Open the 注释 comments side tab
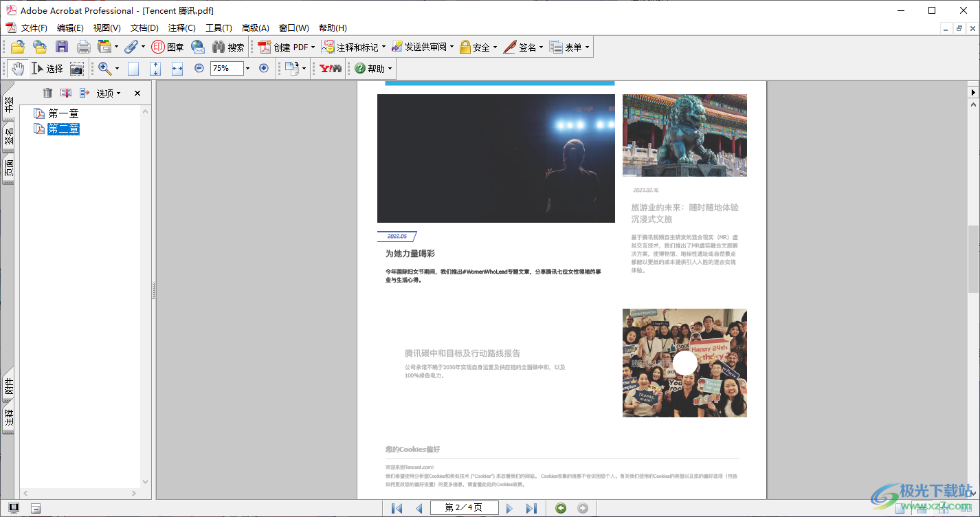This screenshot has width=980, height=517. (8, 419)
